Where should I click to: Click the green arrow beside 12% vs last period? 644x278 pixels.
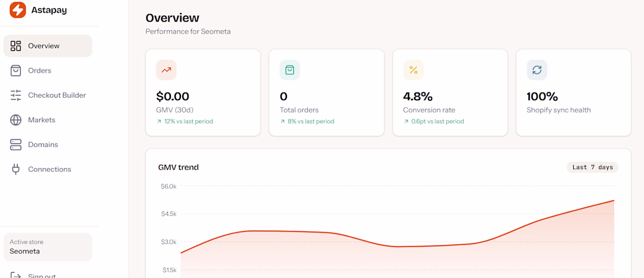pos(159,122)
